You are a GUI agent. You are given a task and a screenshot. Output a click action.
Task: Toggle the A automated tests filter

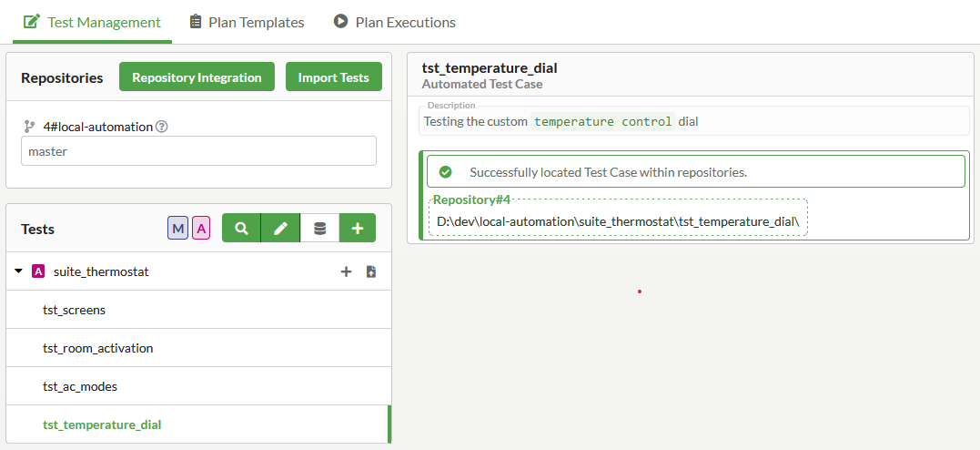[201, 229]
